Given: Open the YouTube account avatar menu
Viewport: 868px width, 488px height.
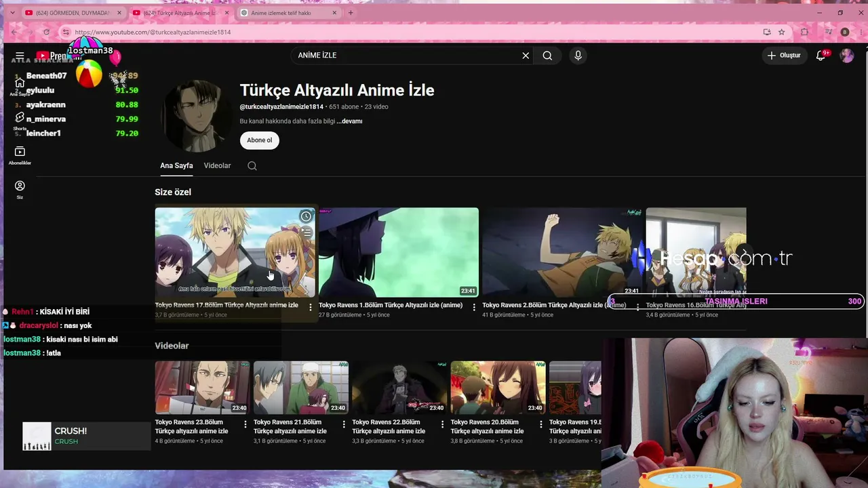Looking at the screenshot, I should pyautogui.click(x=847, y=56).
